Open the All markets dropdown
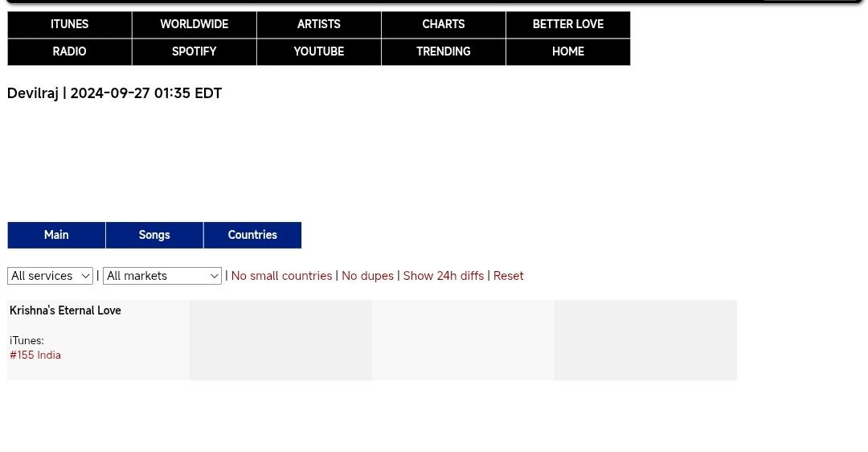Image resolution: width=868 pixels, height=452 pixels. (x=162, y=276)
